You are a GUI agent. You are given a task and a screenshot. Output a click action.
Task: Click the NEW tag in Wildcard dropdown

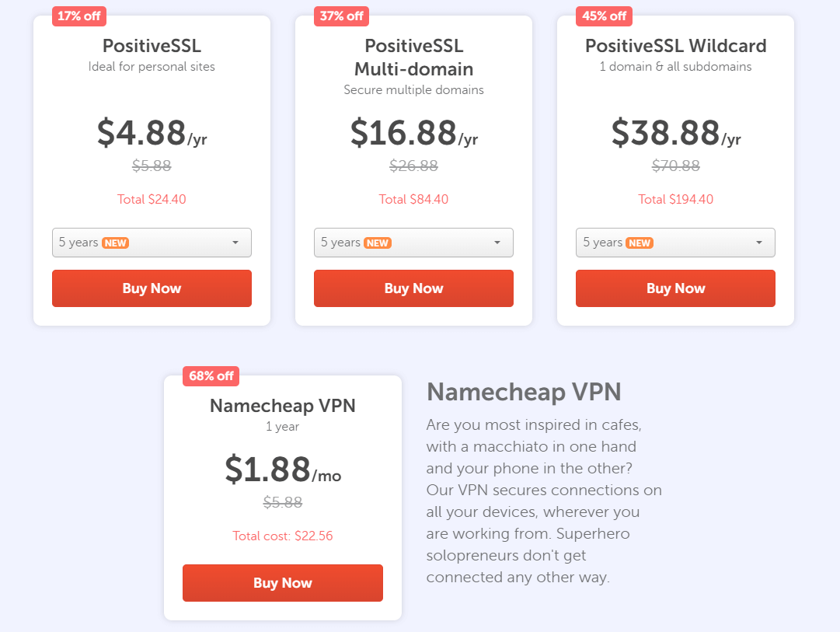(640, 243)
